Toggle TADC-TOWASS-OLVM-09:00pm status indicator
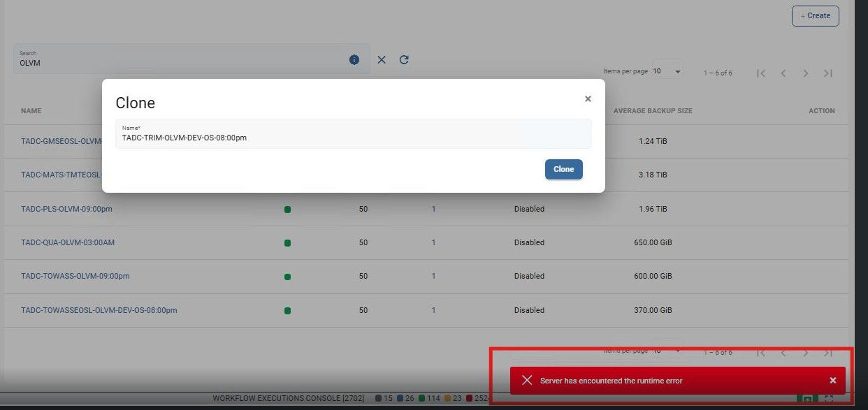This screenshot has width=868, height=410. pos(287,276)
